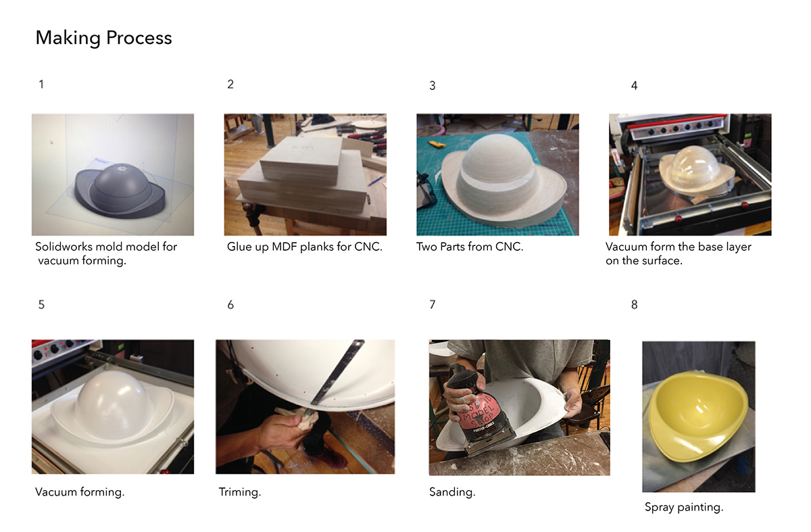Click the 'Glue up MDF planks for CNC' caption
The height and width of the screenshot is (532, 811).
(x=305, y=247)
